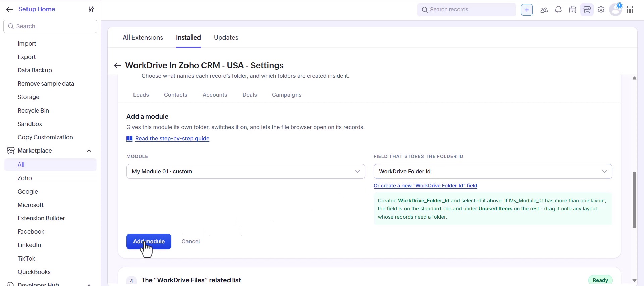Click the scroll up arrow of settings panel

point(634,78)
